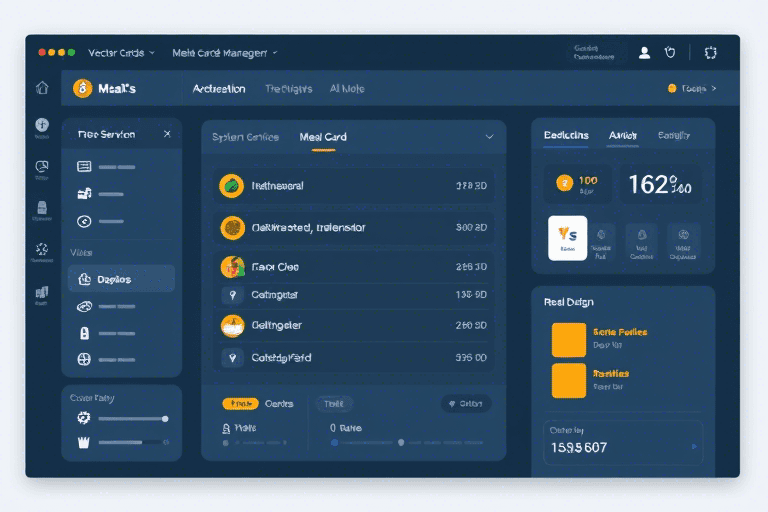Viewport: 768px width, 512px height.
Task: Select the Eedicians tab in the right panel
Action: tap(566, 135)
